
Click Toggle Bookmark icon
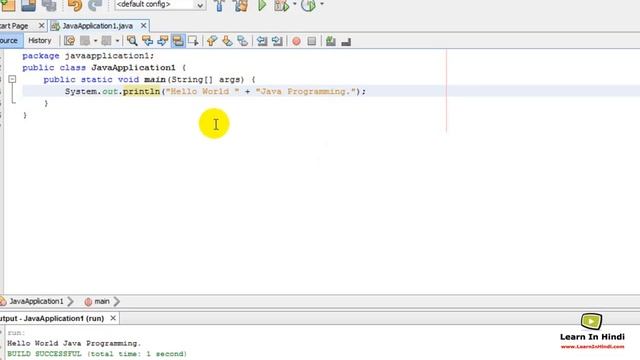pos(242,41)
